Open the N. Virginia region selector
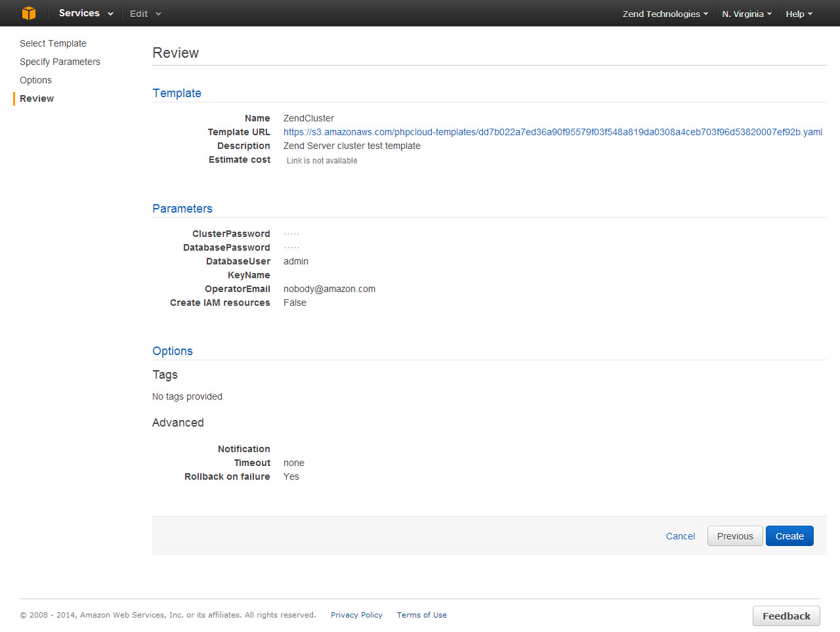The width and height of the screenshot is (840, 632). pyautogui.click(x=746, y=14)
